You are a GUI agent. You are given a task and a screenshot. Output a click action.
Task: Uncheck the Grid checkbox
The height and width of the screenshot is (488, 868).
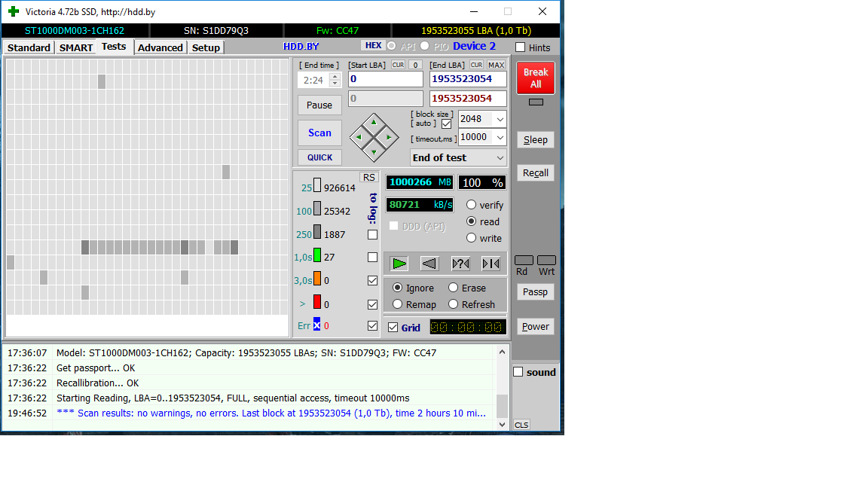click(x=393, y=328)
